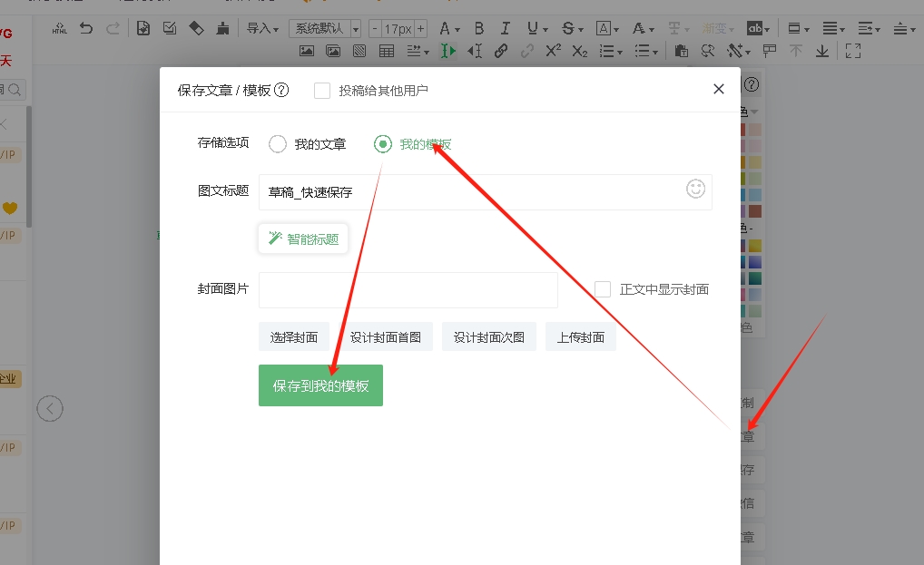Click the superscript X² icon
The height and width of the screenshot is (565, 924).
tap(553, 51)
